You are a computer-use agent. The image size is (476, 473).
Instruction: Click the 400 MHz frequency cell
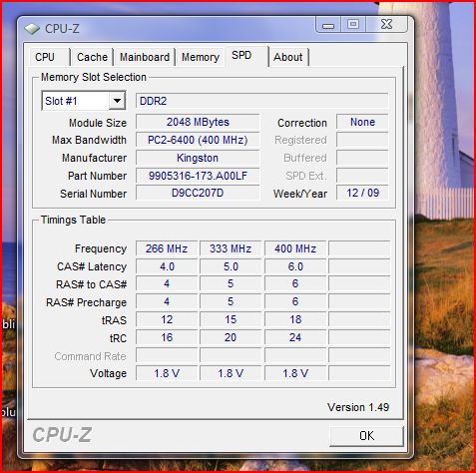click(295, 248)
